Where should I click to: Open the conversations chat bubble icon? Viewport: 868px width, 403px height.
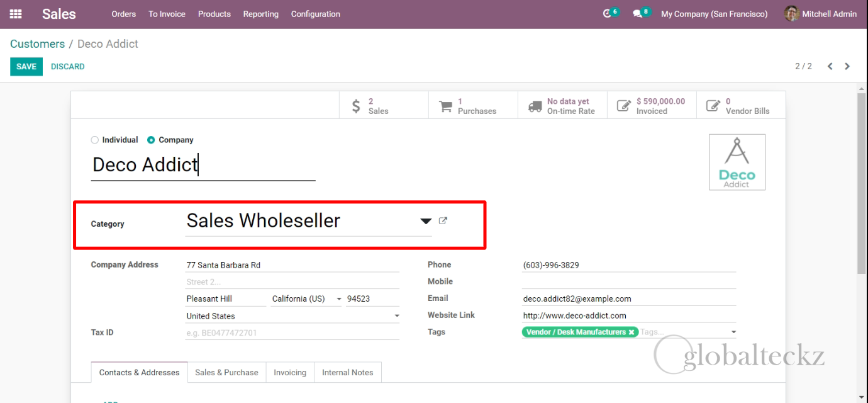tap(637, 14)
